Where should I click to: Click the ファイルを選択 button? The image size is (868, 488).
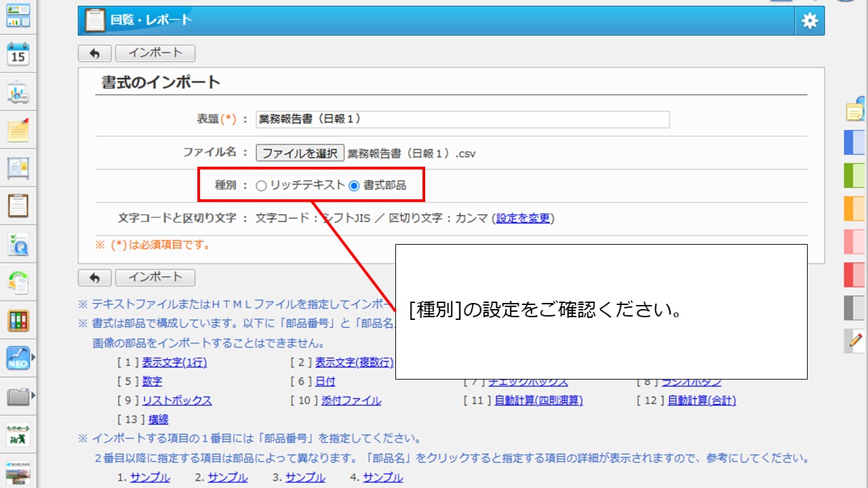(x=300, y=153)
